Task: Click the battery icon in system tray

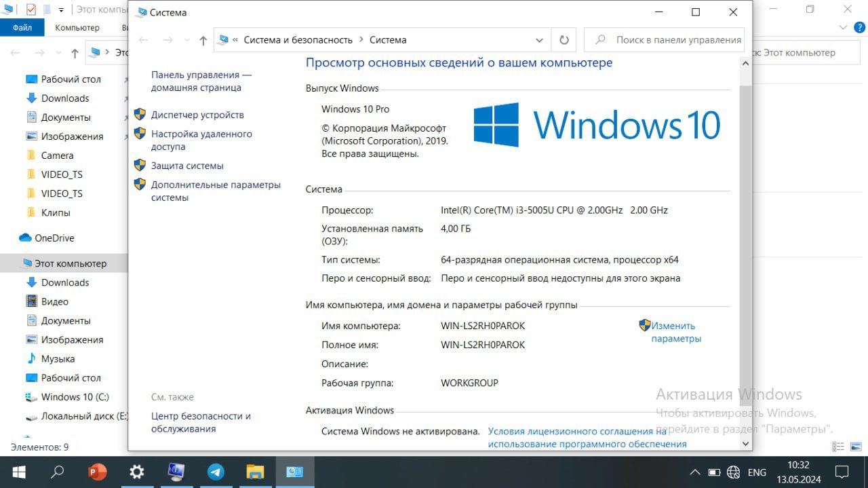Action: click(714, 472)
